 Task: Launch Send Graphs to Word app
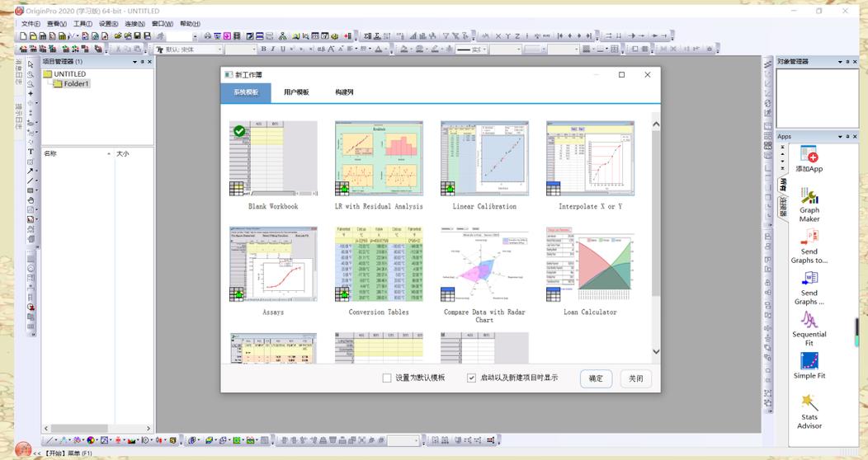[809, 288]
